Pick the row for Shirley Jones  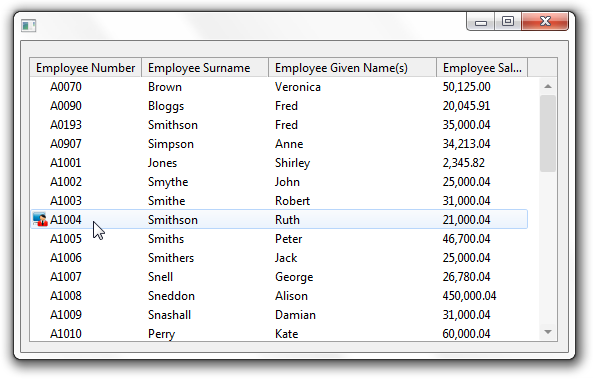[x=279, y=163]
